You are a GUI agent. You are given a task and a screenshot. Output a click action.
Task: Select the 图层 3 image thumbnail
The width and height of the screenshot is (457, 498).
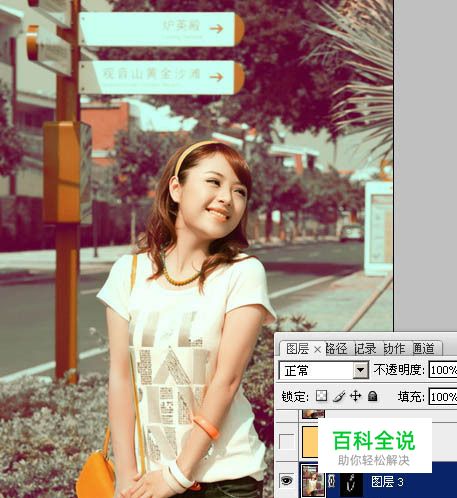click(313, 481)
